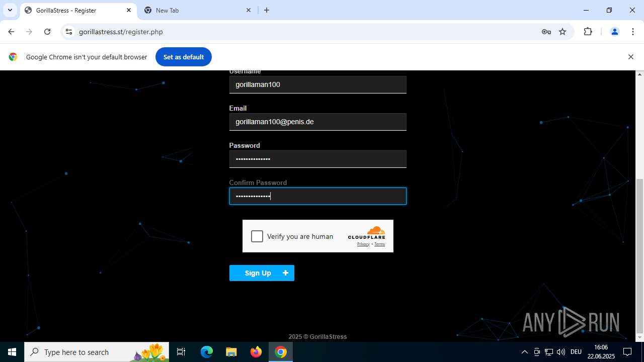This screenshot has width=644, height=362.
Task: Open the network tray icon
Action: (x=549, y=352)
